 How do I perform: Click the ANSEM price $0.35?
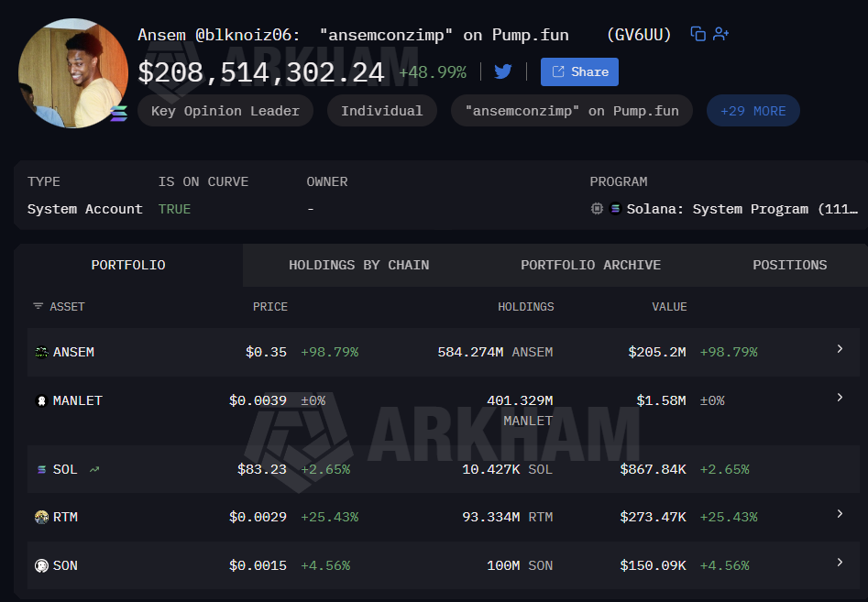[x=267, y=352]
